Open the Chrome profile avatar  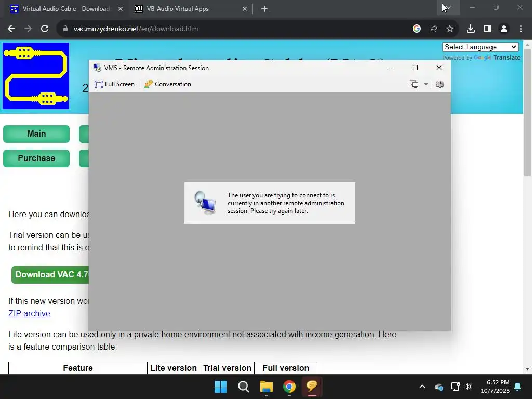pos(504,29)
